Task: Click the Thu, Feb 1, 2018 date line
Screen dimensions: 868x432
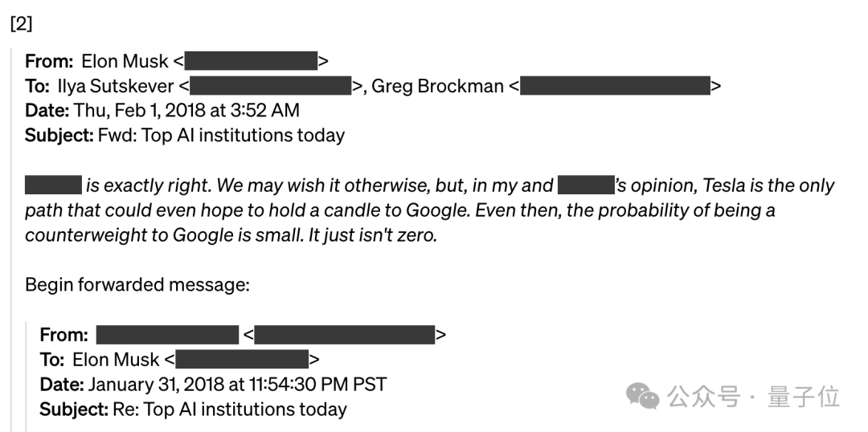Action: 186,110
